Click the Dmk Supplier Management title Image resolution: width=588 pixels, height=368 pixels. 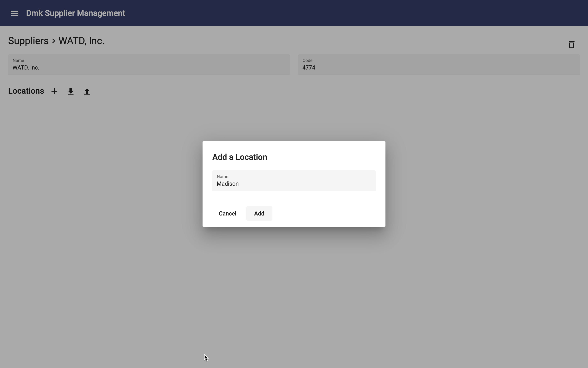(x=76, y=13)
